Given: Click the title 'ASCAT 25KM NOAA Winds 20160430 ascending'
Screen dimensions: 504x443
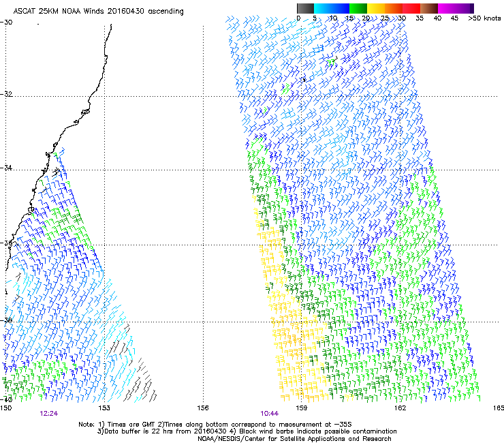Looking at the screenshot, I should coord(98,11).
